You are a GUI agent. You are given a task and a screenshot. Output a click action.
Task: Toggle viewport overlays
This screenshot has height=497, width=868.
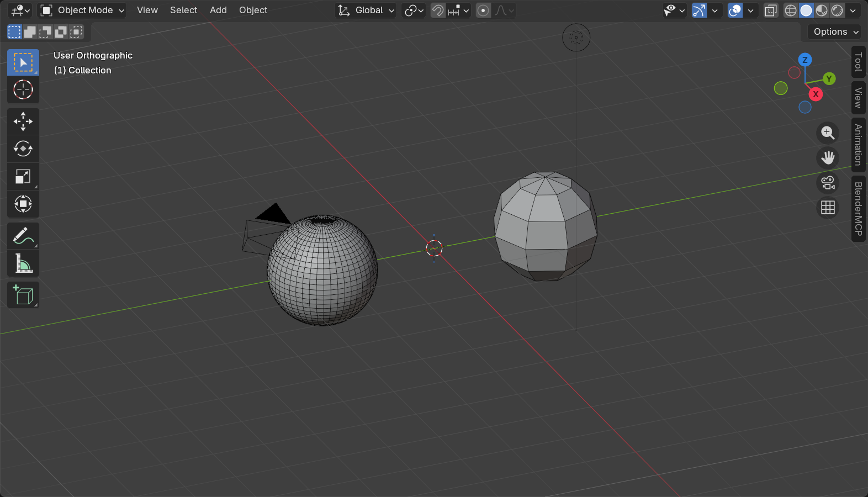[735, 10]
